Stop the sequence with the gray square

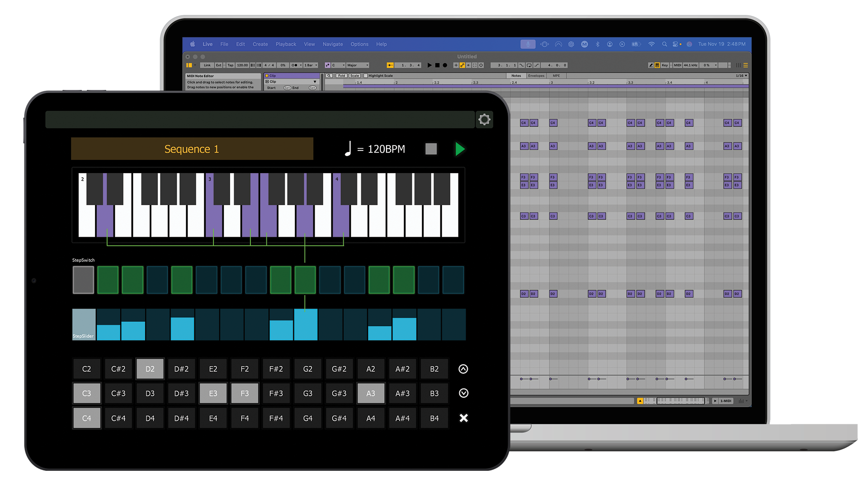coord(431,149)
